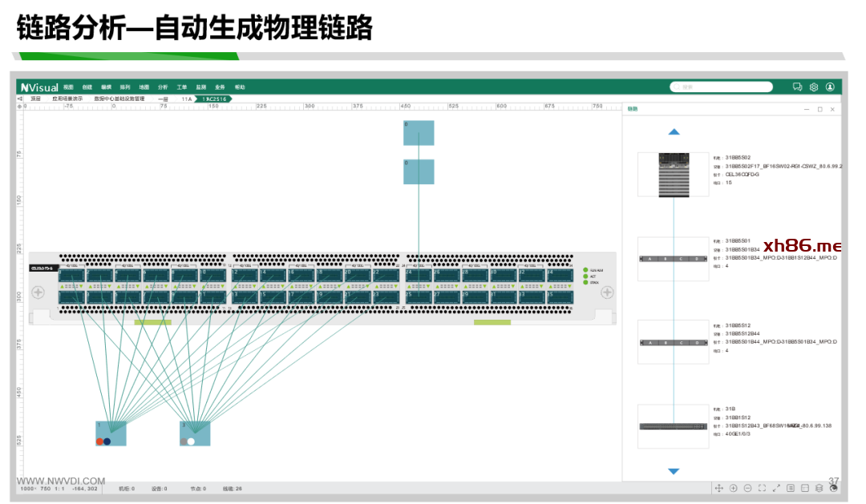Minimize the 链路 panel
866x504 pixels.
tap(807, 109)
